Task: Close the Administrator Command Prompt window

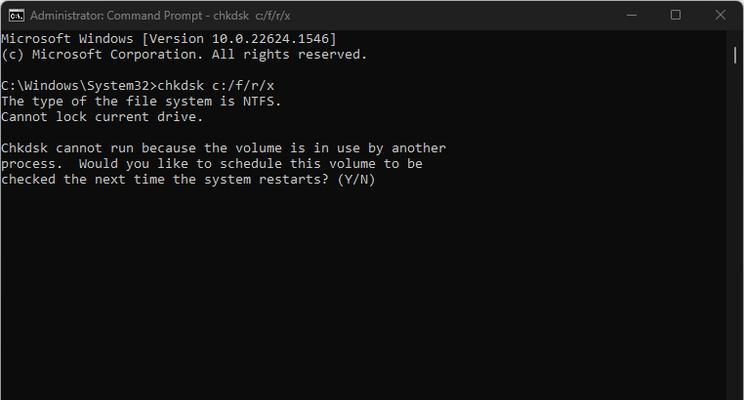Action: [x=720, y=15]
